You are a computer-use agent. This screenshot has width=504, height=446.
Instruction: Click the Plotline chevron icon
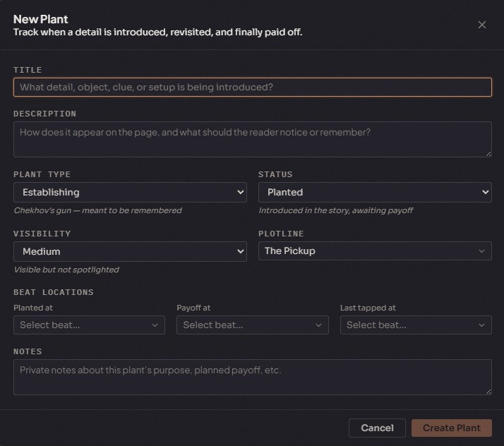(482, 251)
